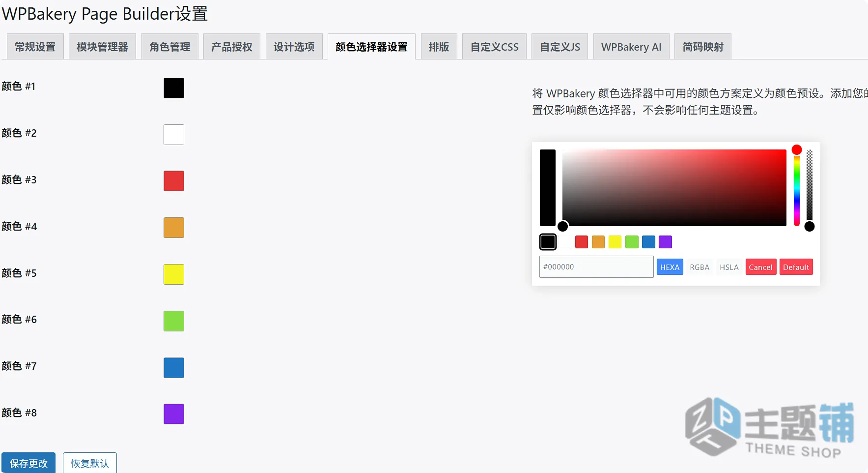Pick the blue preset in the color picker
Image resolution: width=868 pixels, height=473 pixels.
point(649,242)
